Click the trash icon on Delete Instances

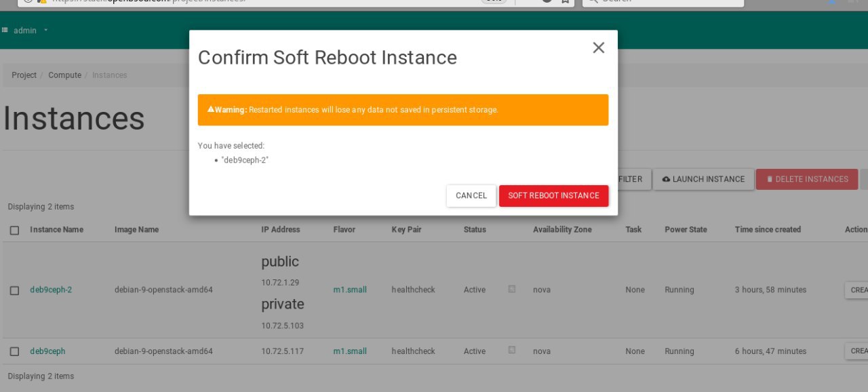770,179
